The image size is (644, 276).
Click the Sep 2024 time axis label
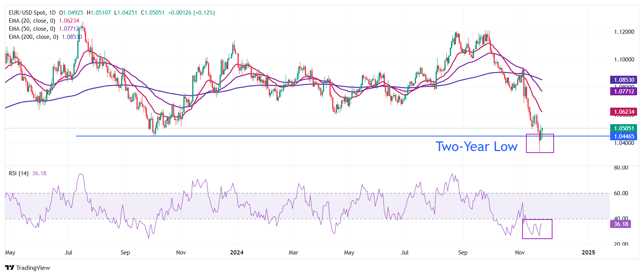pos(463,253)
